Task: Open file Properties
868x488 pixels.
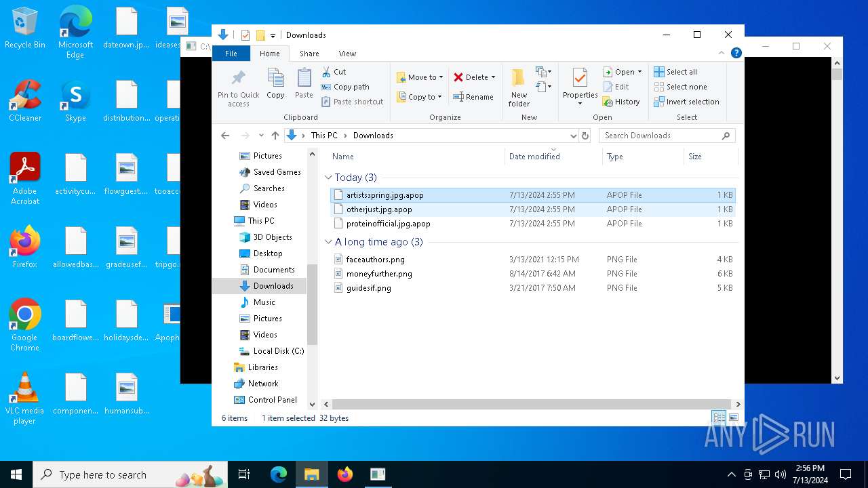Action: coord(580,87)
